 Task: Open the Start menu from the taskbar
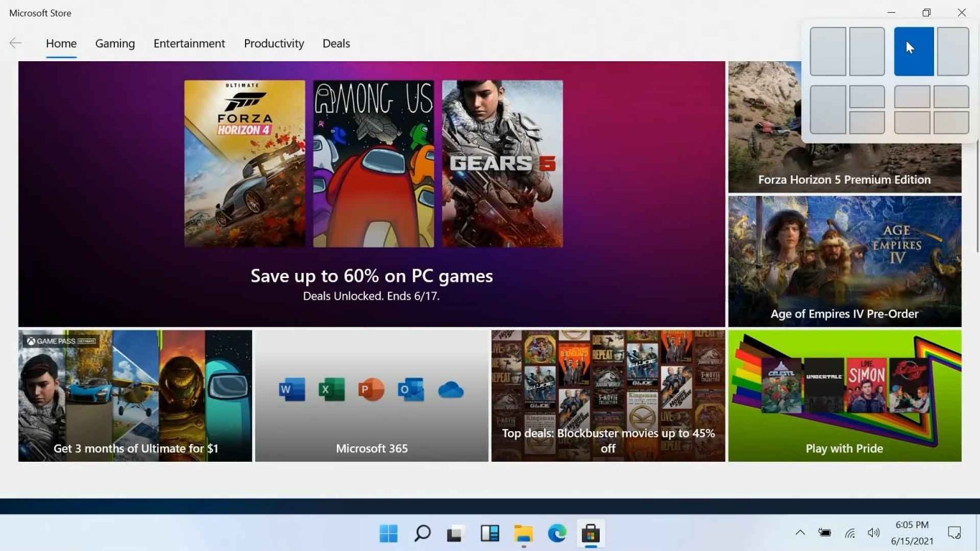click(x=389, y=533)
